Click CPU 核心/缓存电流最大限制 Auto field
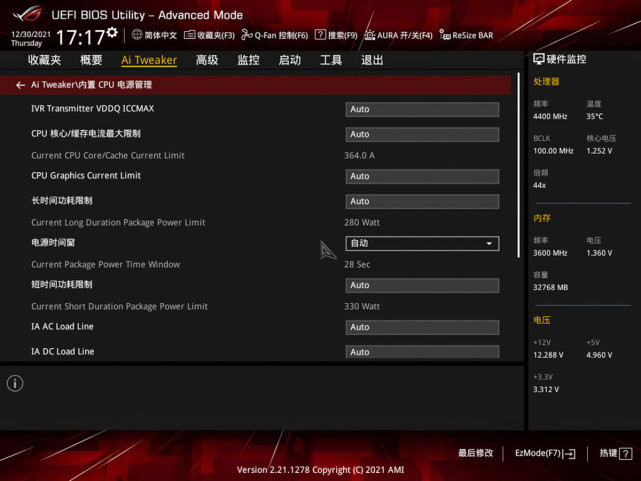This screenshot has width=641, height=481. [422, 134]
